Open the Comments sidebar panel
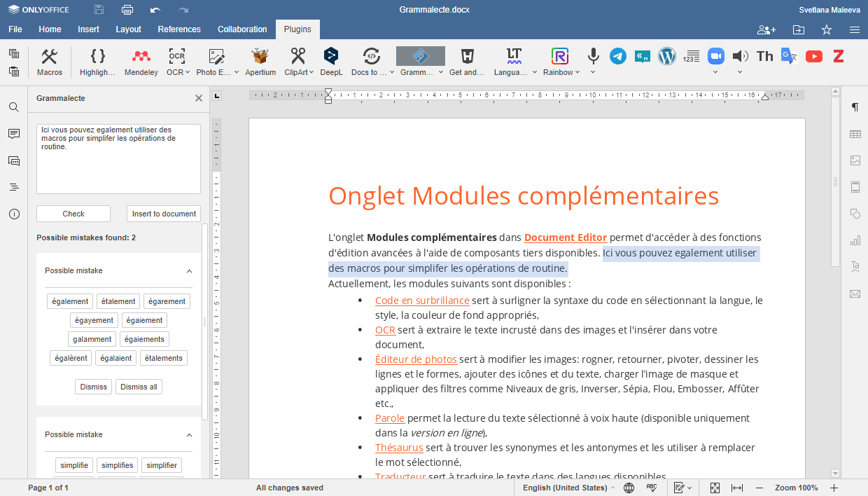The image size is (868, 496). point(14,134)
